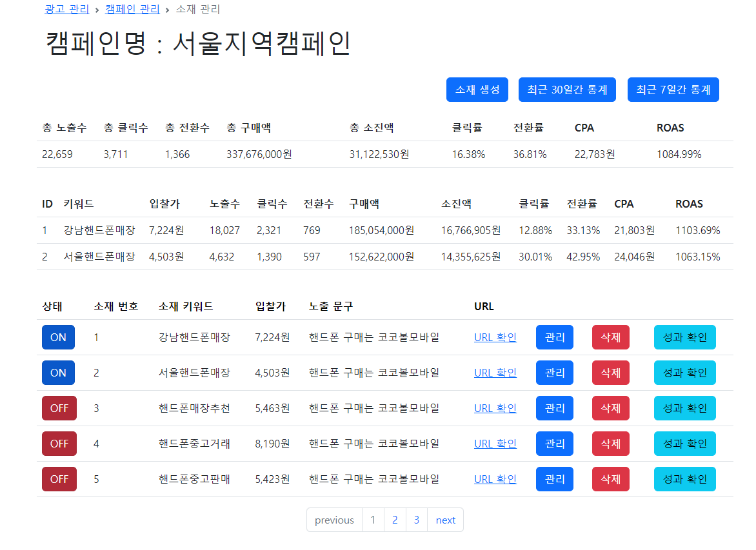This screenshot has width=756, height=550.
Task: Delete 소재 2 with 삭제 button
Action: pyautogui.click(x=610, y=373)
